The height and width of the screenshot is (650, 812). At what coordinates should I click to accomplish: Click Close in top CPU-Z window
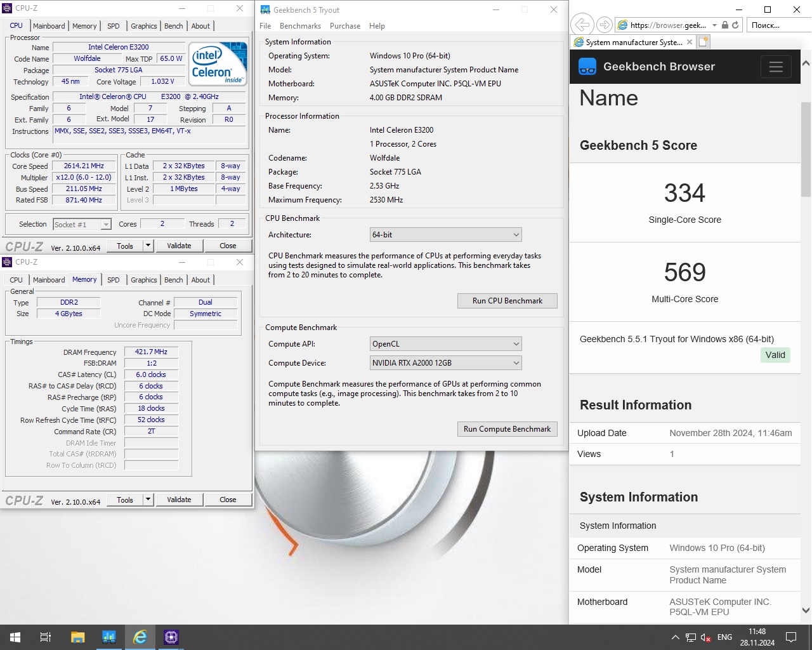pyautogui.click(x=228, y=246)
